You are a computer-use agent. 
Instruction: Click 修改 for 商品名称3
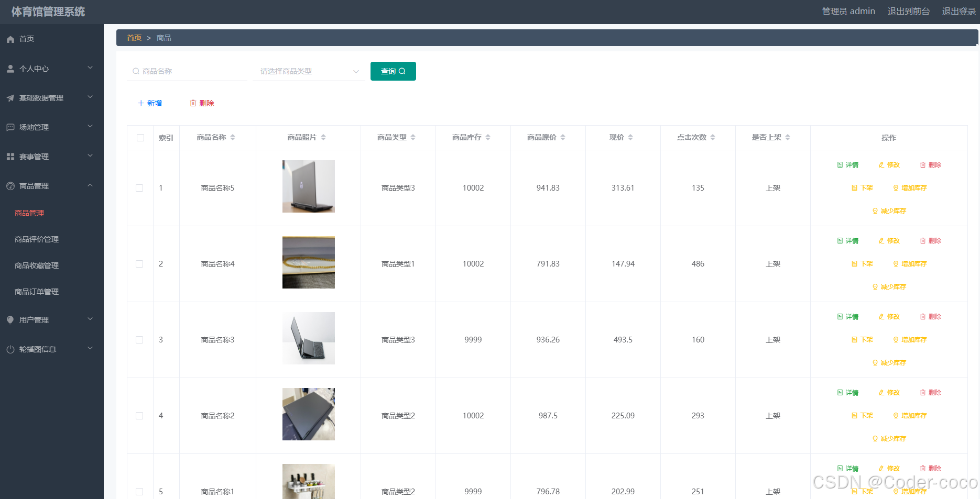889,317
